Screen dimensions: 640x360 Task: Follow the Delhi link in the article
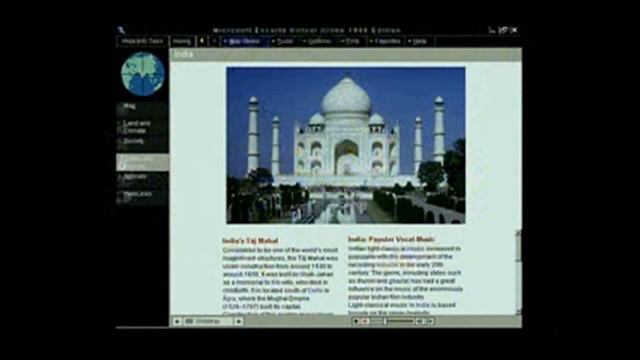point(315,290)
